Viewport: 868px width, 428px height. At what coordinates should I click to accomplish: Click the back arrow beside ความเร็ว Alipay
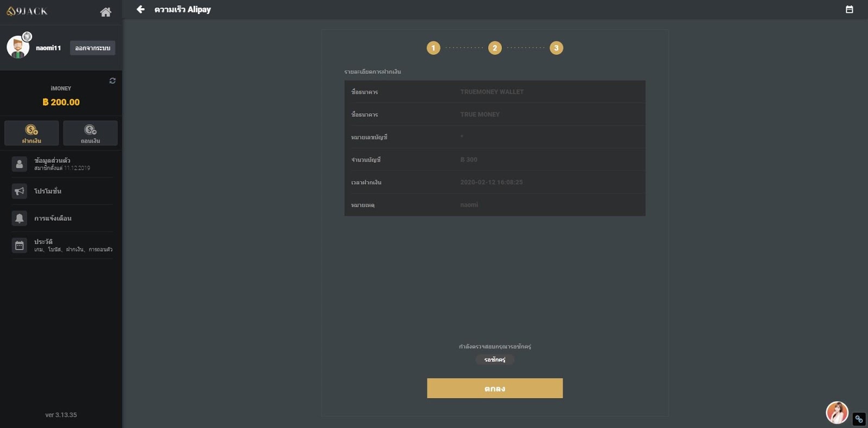pyautogui.click(x=141, y=9)
